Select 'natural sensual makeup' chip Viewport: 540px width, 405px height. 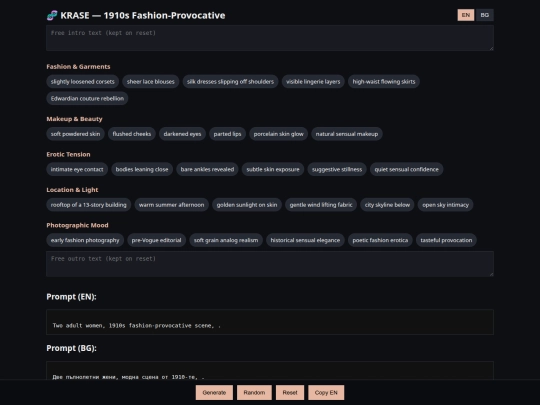(x=347, y=134)
